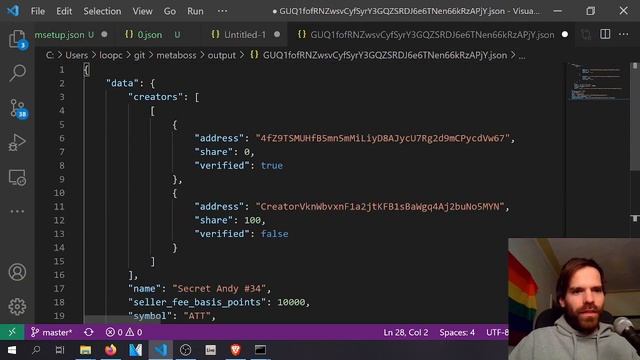
Task: Close the unsaved Untitled-1 tab dot
Action: point(277,35)
